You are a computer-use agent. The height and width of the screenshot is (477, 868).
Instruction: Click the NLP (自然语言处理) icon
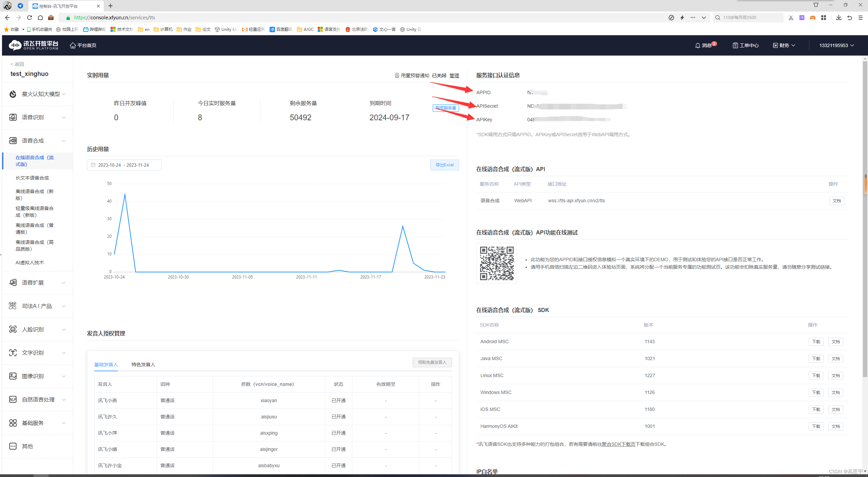pyautogui.click(x=13, y=399)
